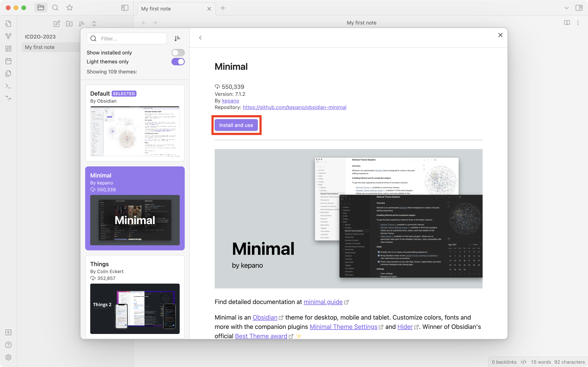Expand the note navigation forward arrow
This screenshot has height=367, width=588.
155,23
